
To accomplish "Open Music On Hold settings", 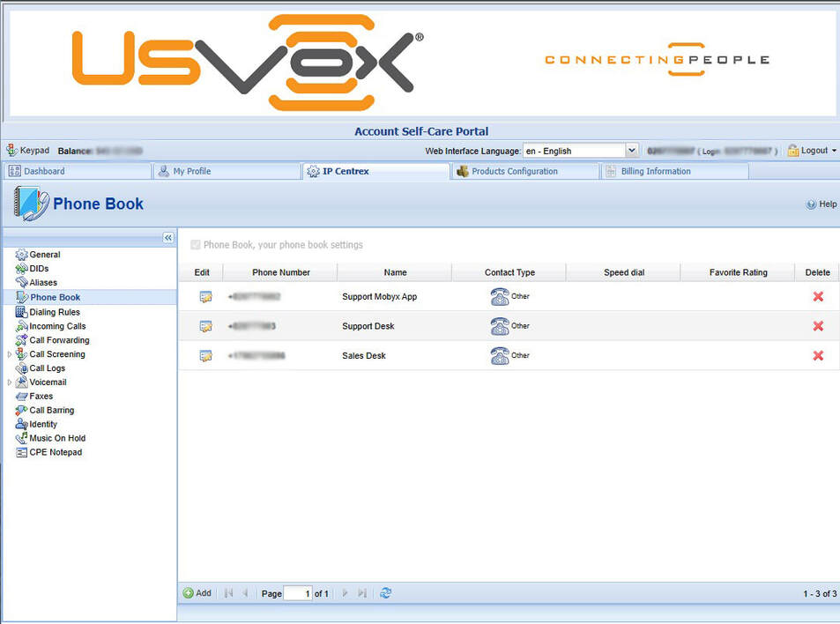I will [57, 438].
